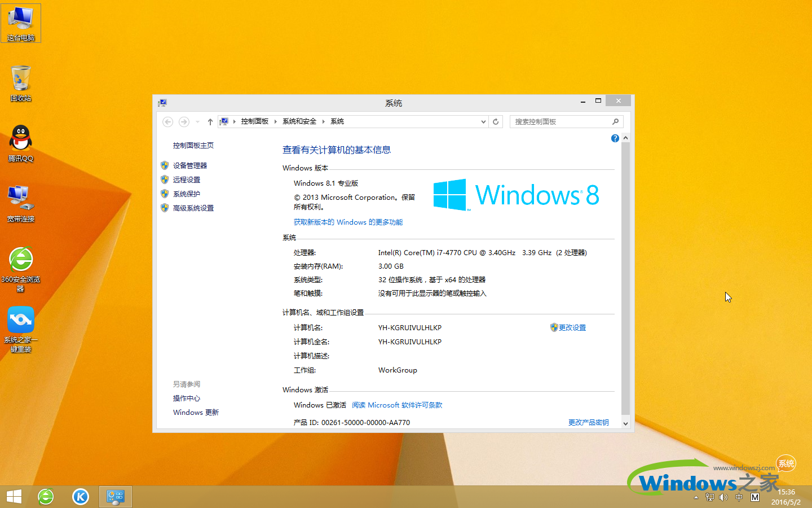Viewport: 812px width, 508px height.
Task: Open the help question mark icon
Action: [x=615, y=138]
